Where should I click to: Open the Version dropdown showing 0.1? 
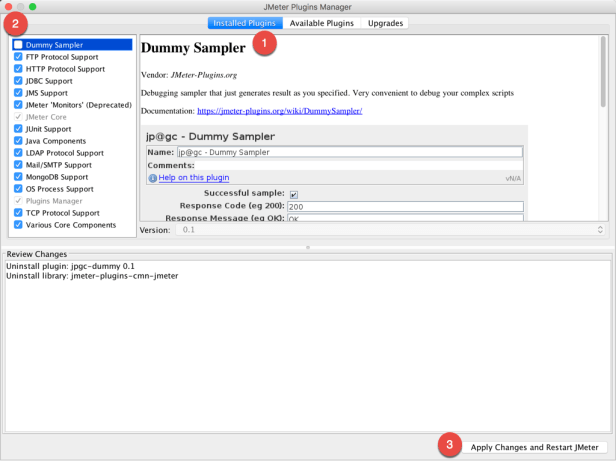(390, 230)
